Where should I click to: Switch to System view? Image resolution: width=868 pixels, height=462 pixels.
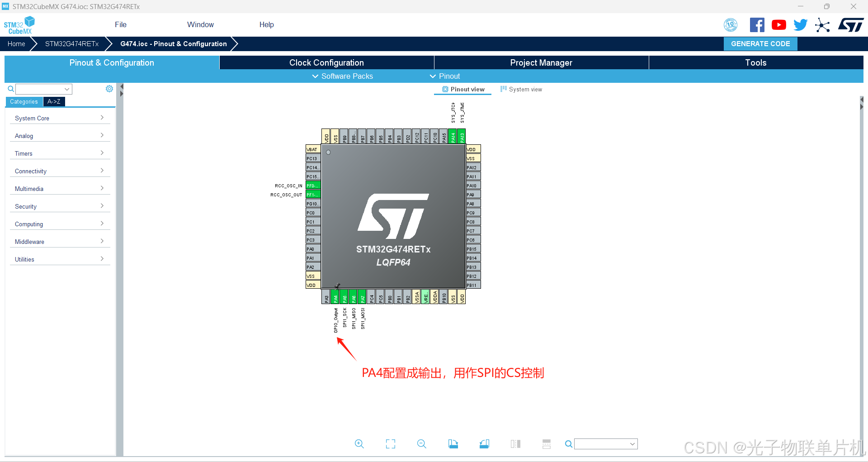coord(521,89)
